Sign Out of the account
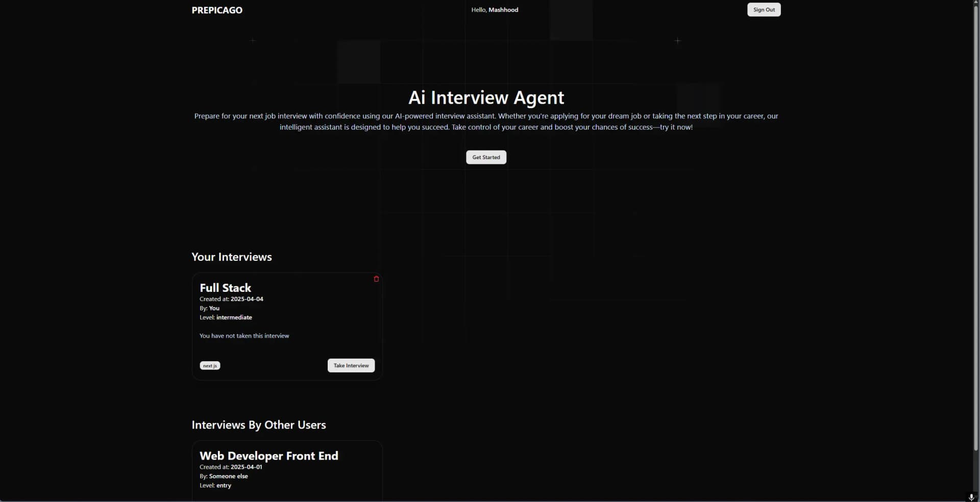The image size is (980, 502). tap(764, 9)
